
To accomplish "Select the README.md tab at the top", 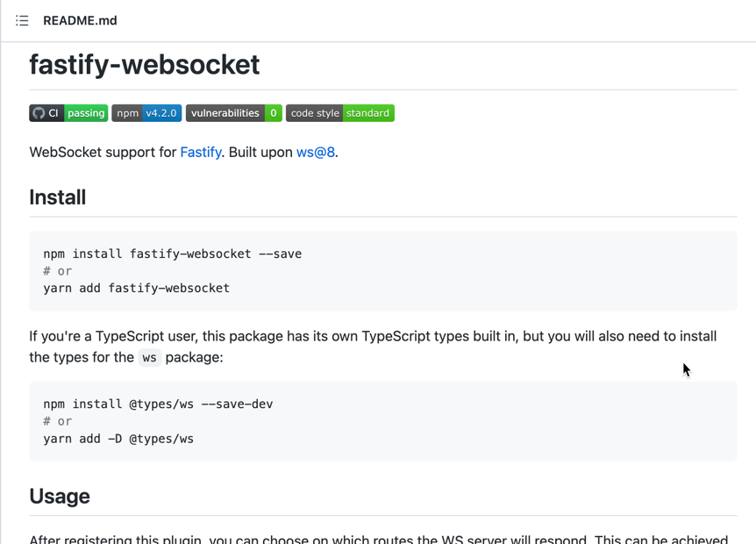I will click(x=80, y=20).
